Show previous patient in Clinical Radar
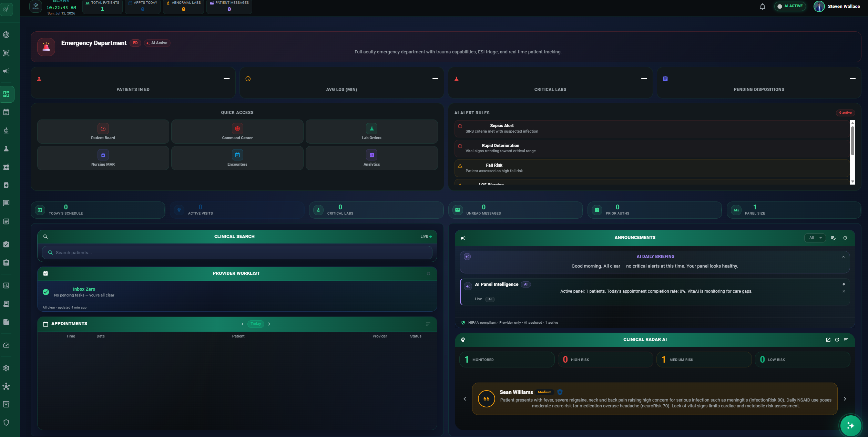The image size is (868, 437). [465, 399]
